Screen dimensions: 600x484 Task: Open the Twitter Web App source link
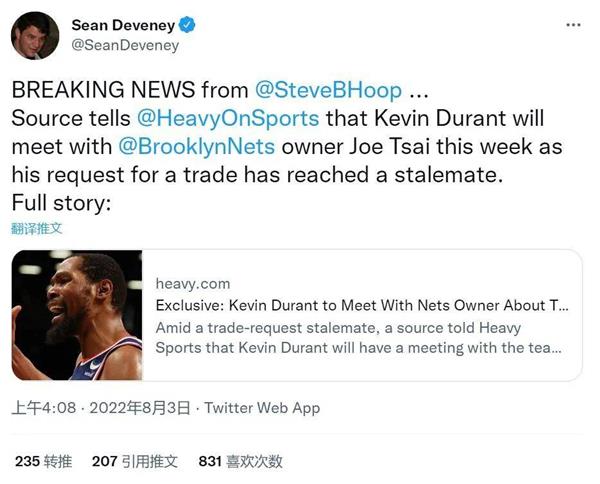coord(262,408)
